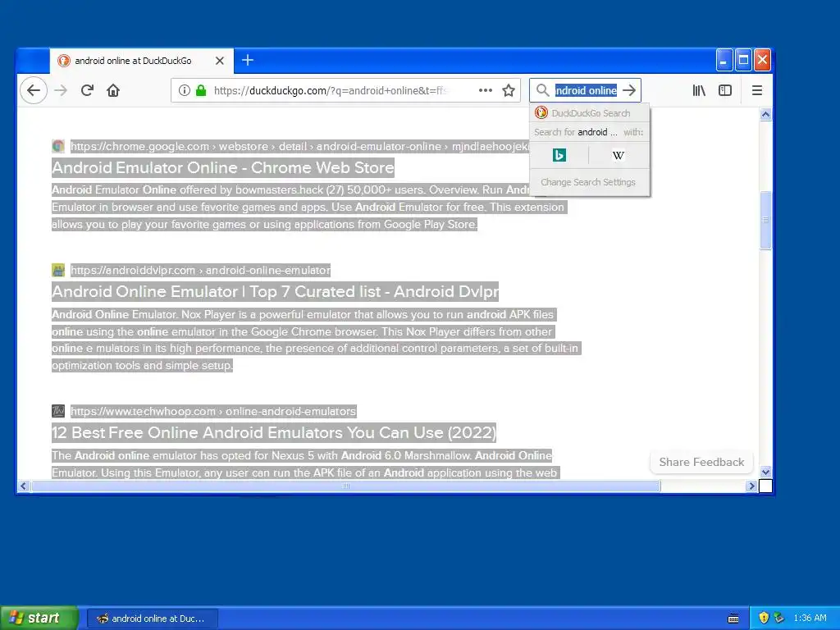The width and height of the screenshot is (840, 630).
Task: Click Change Search Settings in dropdown
Action: 587,182
